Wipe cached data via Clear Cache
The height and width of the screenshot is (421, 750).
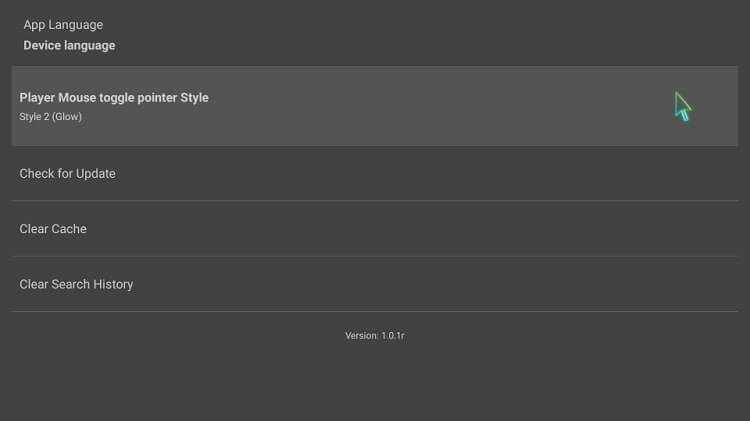pos(375,229)
